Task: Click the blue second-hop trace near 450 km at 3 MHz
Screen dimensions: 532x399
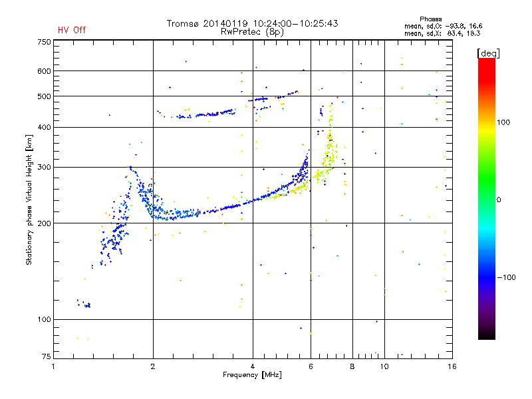Action: pyautogui.click(x=207, y=114)
